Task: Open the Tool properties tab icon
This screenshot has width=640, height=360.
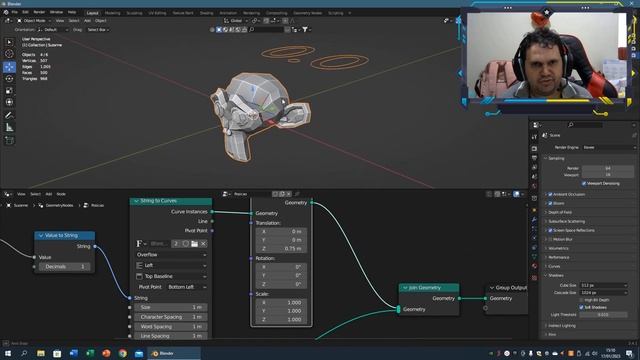Action: coord(534,137)
